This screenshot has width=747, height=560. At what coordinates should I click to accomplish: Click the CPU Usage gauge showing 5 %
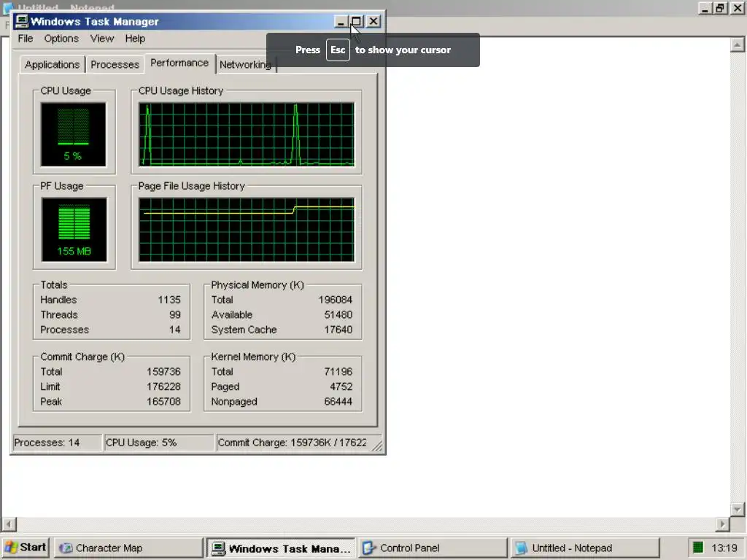tap(74, 134)
